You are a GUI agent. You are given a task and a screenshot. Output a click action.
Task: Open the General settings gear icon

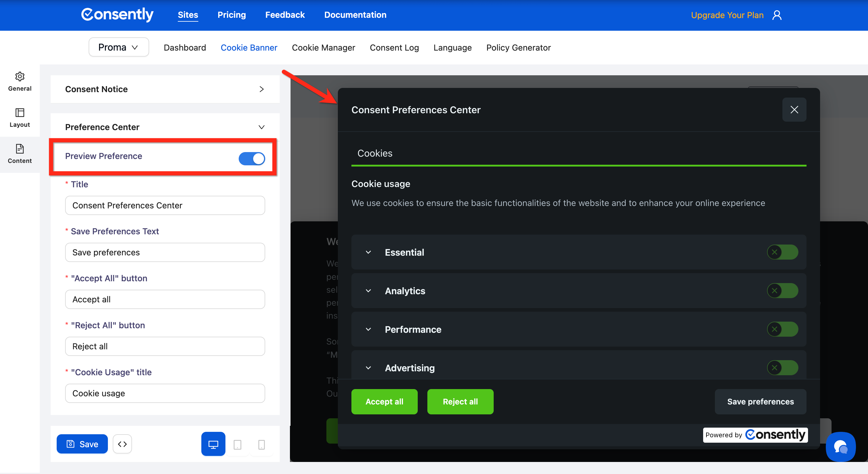pos(20,77)
